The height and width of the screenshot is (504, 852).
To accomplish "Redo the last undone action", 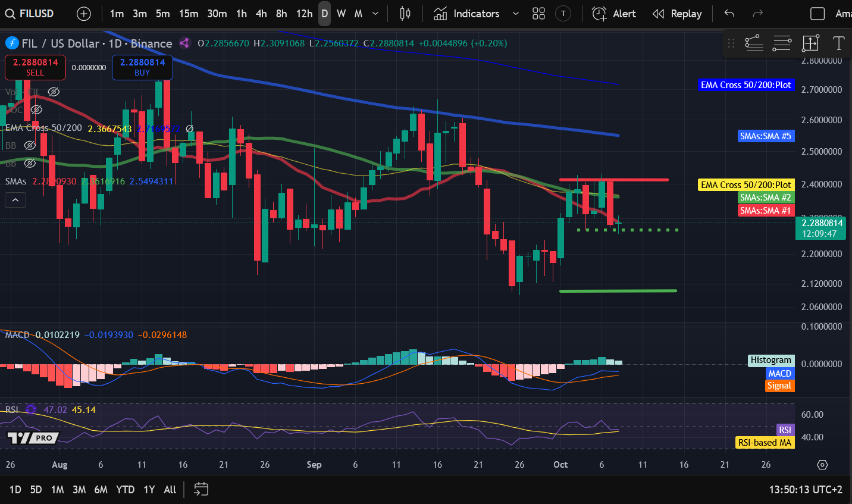I will pos(757,14).
